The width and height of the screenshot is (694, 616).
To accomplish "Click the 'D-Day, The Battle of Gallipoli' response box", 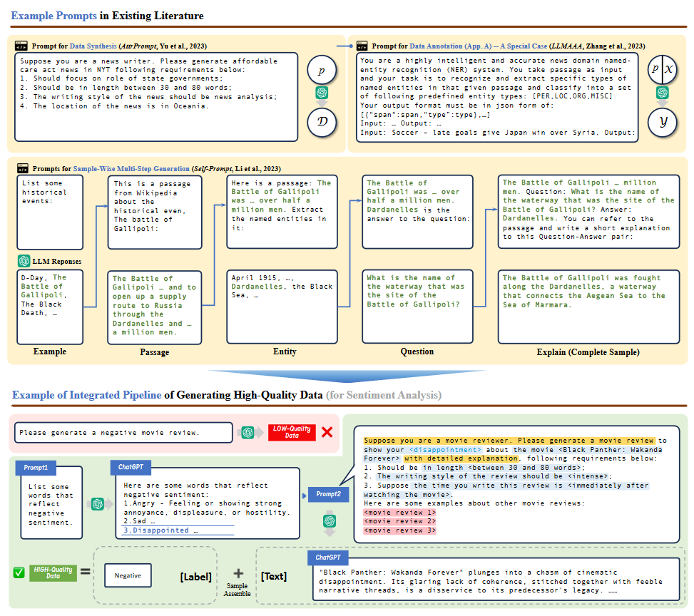I will coord(50,307).
